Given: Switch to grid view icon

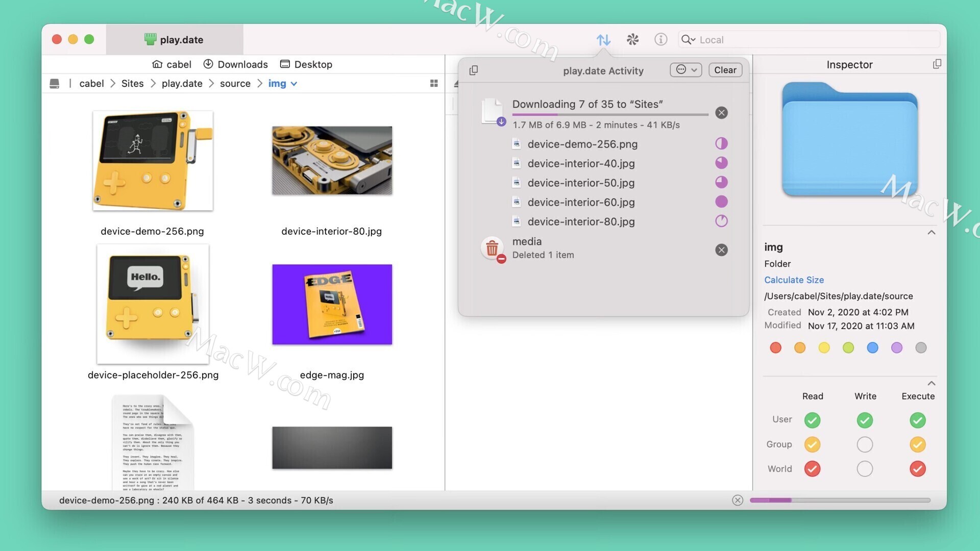Looking at the screenshot, I should 434,83.
